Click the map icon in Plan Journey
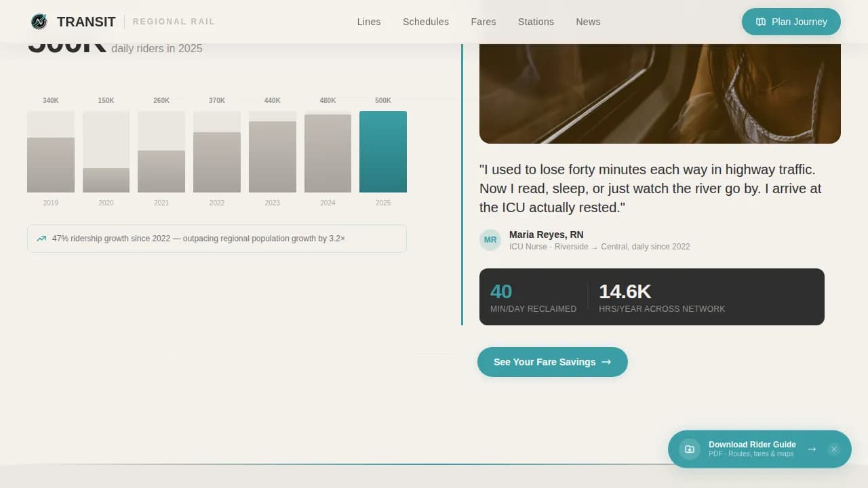 click(761, 22)
